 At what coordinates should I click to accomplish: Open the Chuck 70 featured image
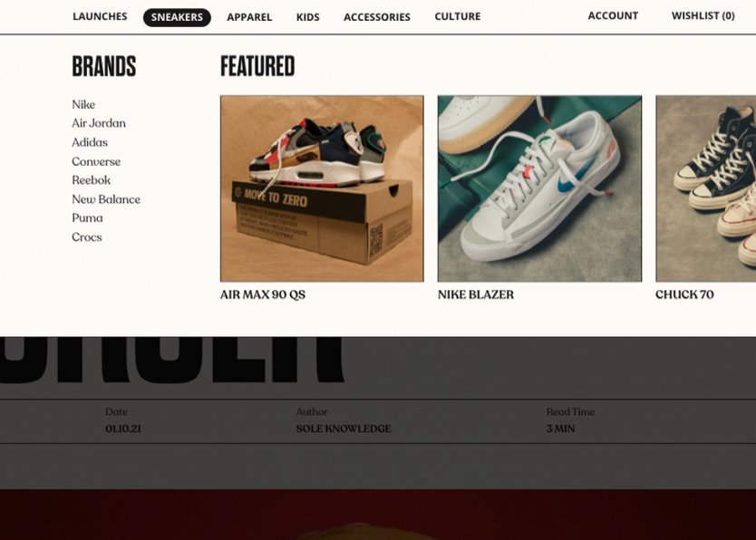(x=706, y=188)
